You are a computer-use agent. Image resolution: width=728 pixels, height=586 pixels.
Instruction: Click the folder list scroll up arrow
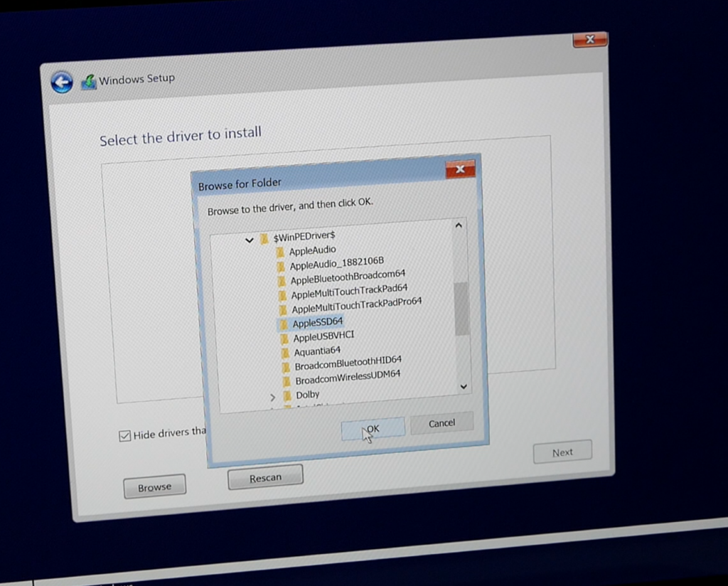[x=459, y=225]
